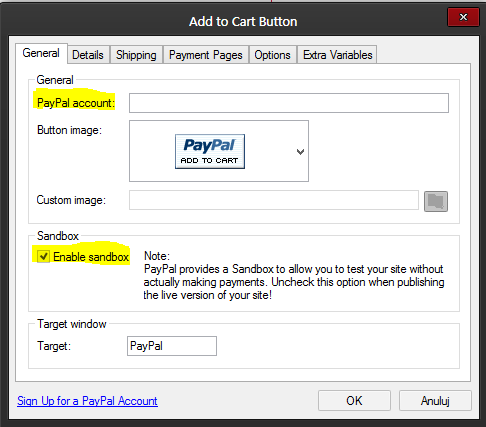Screen dimensions: 486x427
Task: Open the Extra Variables tab
Action: tap(337, 55)
